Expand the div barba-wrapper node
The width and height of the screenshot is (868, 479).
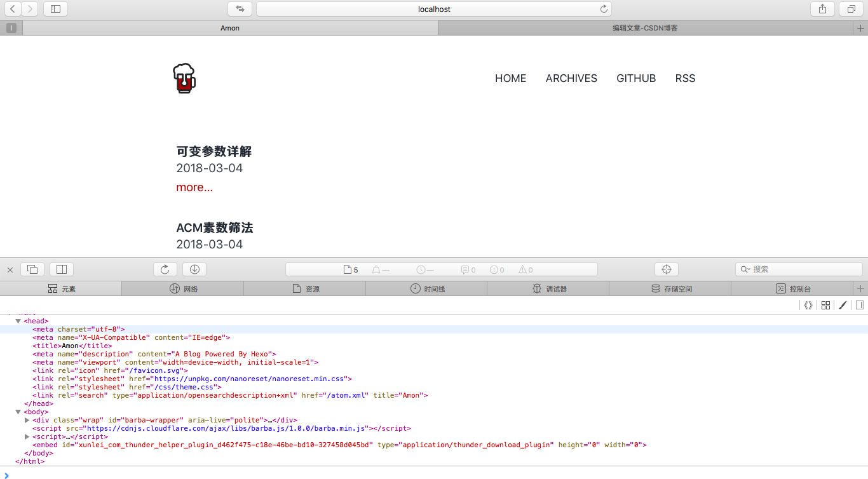(27, 421)
